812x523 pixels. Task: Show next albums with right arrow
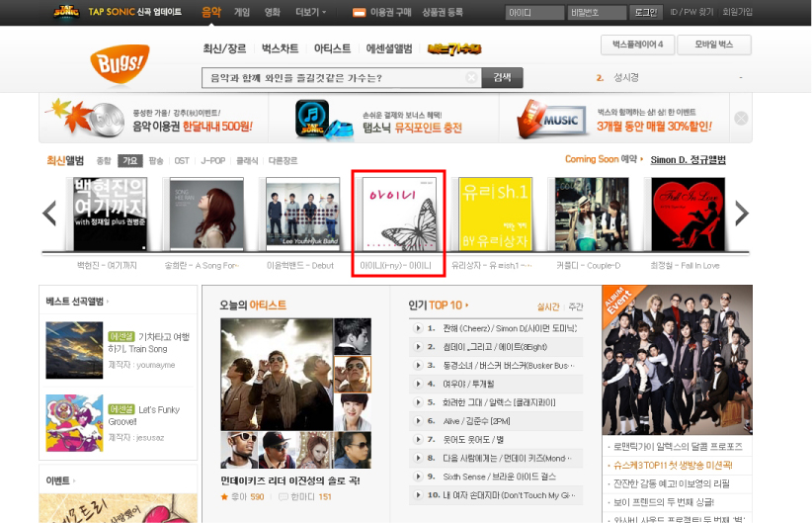click(742, 214)
